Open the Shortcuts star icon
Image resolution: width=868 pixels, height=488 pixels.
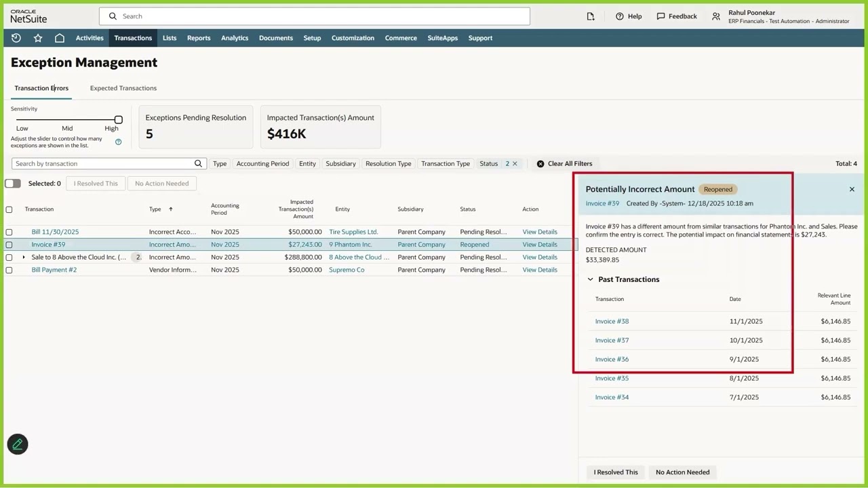[x=38, y=38]
